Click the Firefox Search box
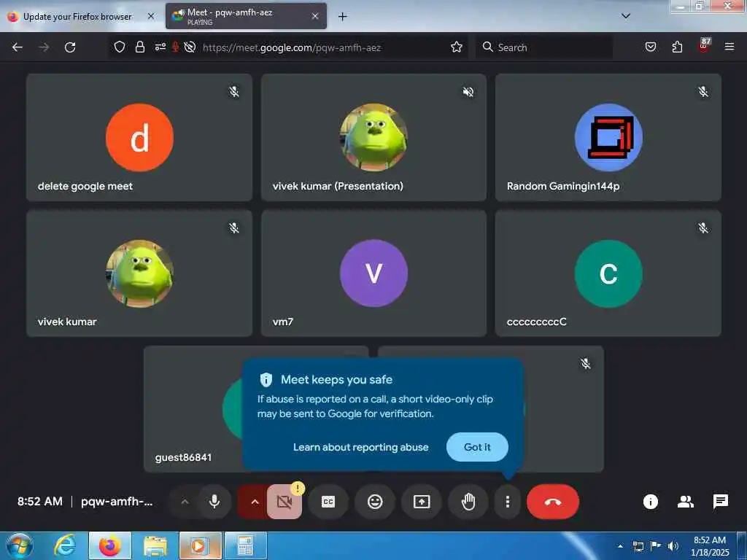747x560 pixels. (x=544, y=47)
